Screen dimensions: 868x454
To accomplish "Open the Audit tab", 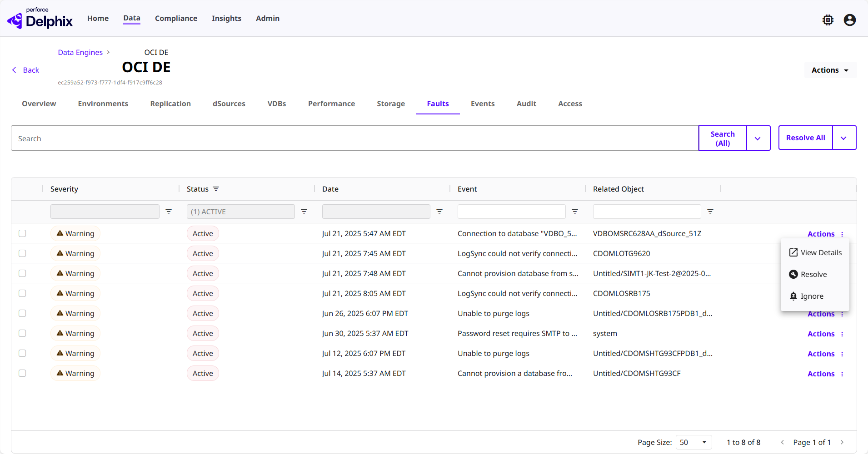I will click(526, 104).
